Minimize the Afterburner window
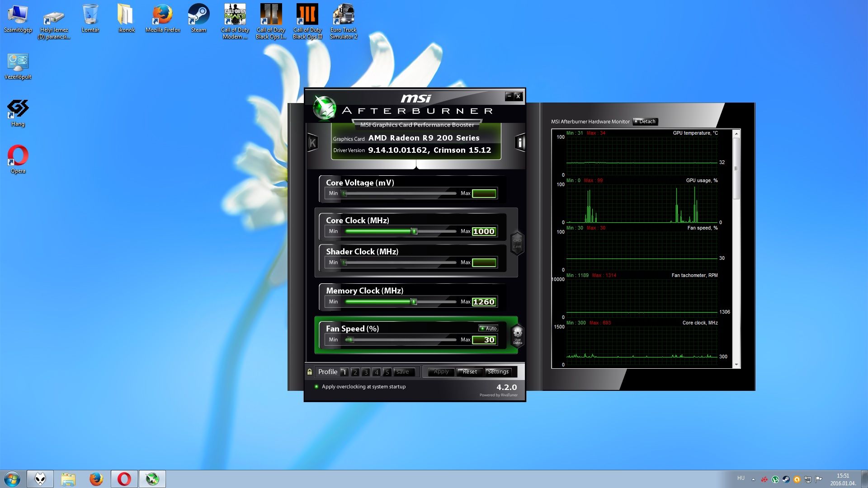The height and width of the screenshot is (488, 868). [x=509, y=96]
